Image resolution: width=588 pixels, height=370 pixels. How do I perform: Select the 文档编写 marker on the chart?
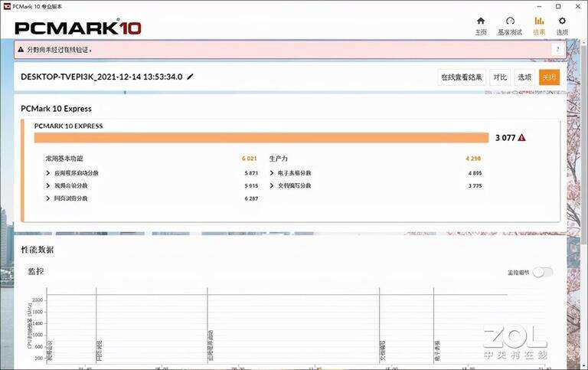(382, 350)
